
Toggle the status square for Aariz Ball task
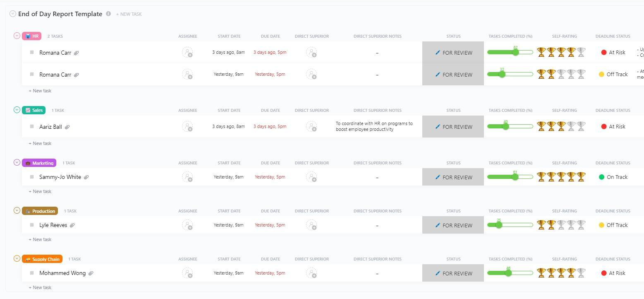32,126
